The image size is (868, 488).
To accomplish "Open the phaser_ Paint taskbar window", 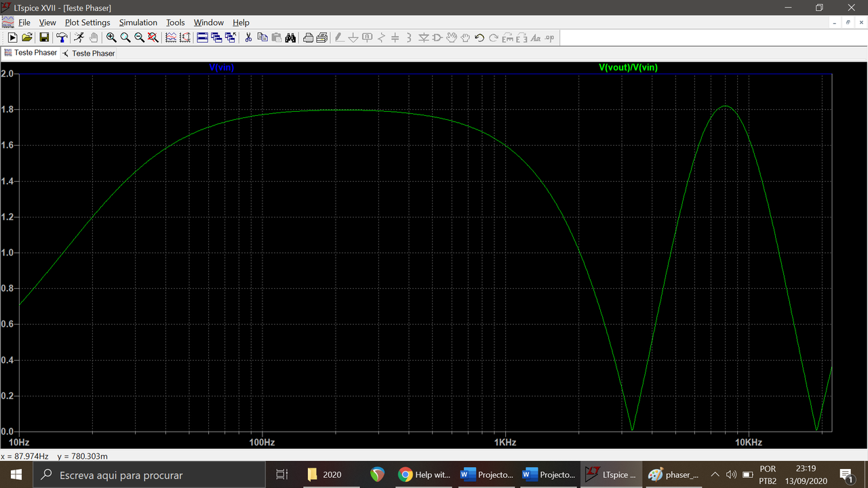I will coord(673,474).
